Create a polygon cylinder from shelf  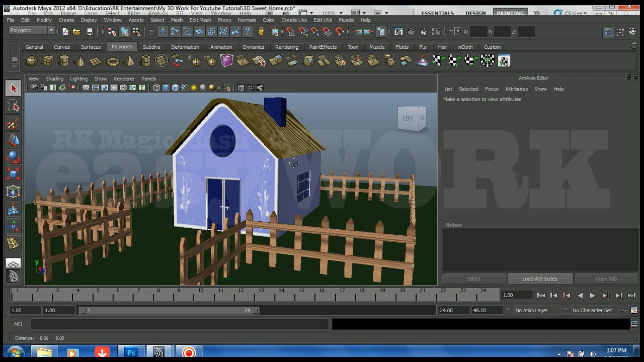tap(64, 61)
